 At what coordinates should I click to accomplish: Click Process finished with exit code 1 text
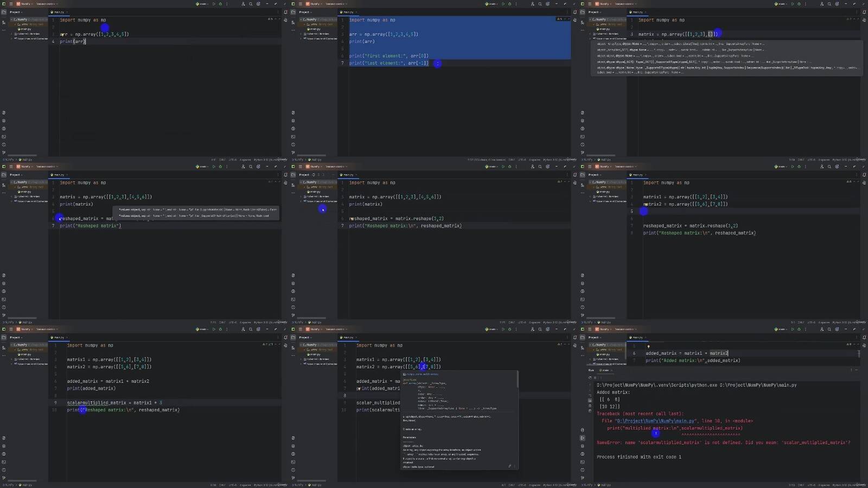[x=639, y=457]
